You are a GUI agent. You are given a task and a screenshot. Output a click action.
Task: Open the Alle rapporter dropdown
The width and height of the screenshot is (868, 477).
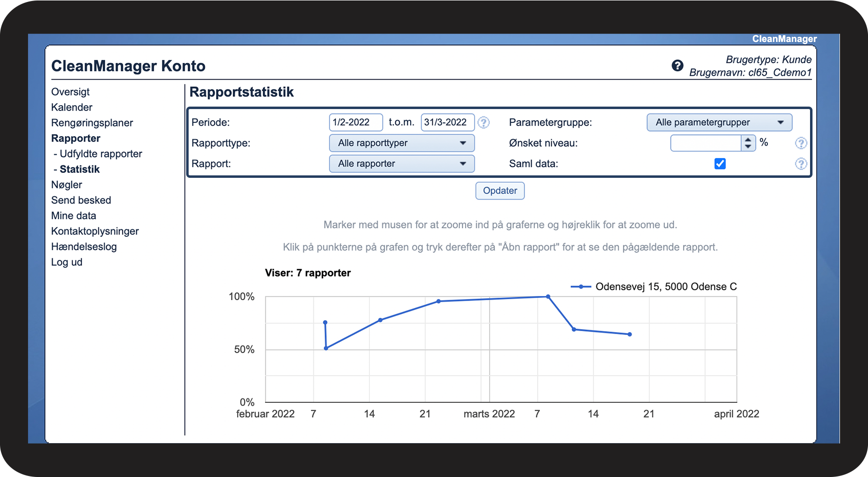(402, 164)
